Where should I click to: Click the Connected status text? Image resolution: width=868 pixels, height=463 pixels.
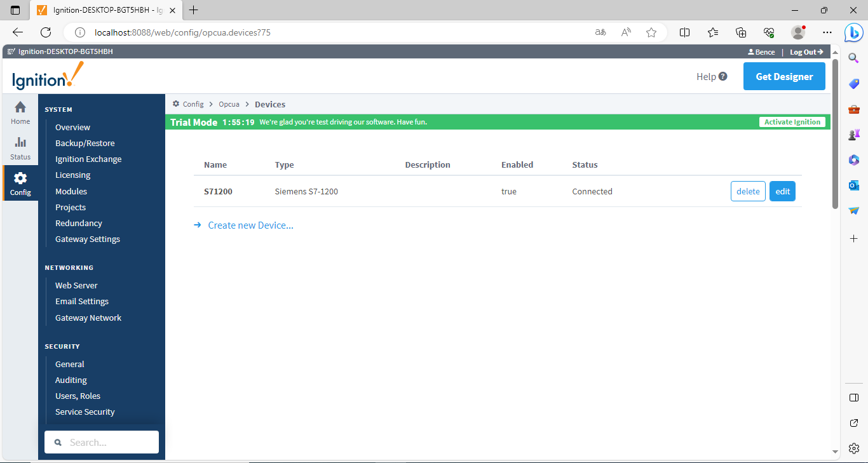point(592,191)
